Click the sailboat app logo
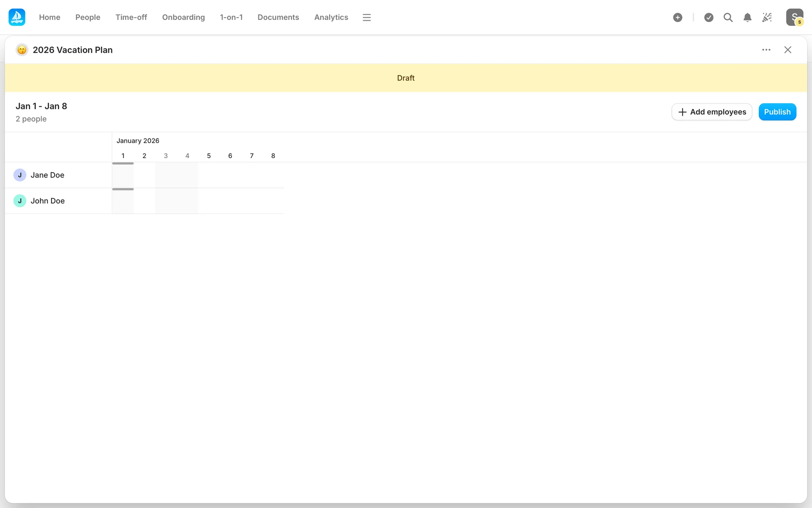 click(x=17, y=17)
